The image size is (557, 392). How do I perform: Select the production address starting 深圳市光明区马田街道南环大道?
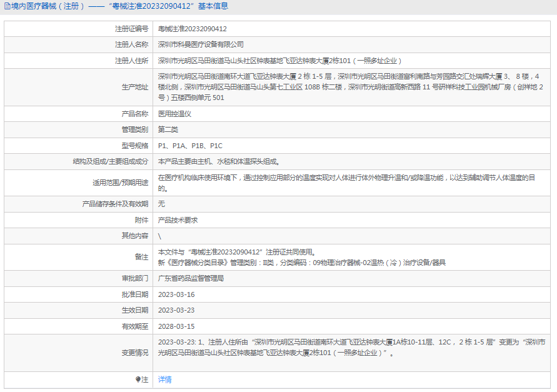(350, 87)
